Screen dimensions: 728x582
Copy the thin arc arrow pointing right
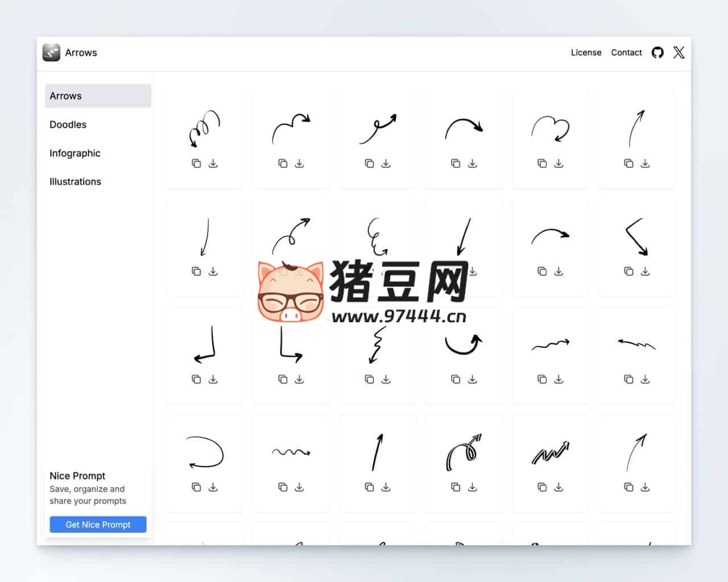542,271
